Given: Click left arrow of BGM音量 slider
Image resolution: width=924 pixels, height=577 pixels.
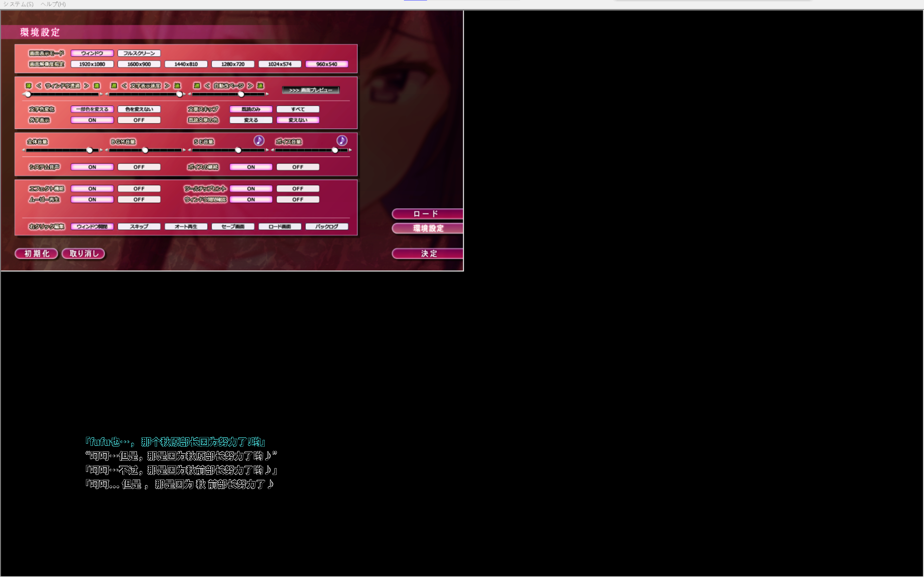Looking at the screenshot, I should [107, 151].
